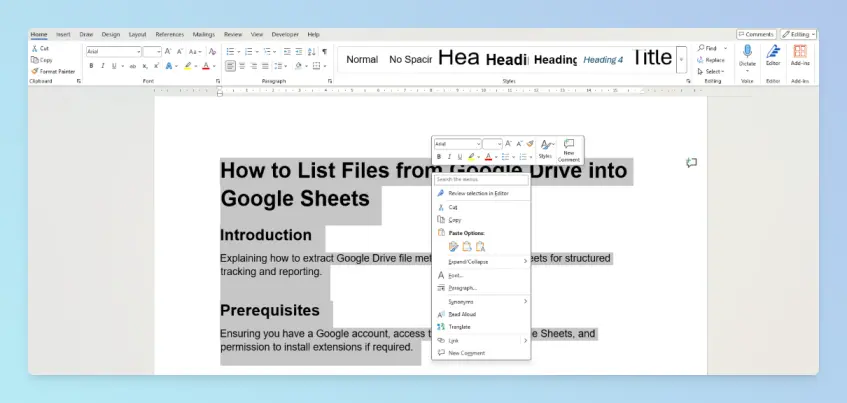Toggle Bold in the floating mini toolbar
The height and width of the screenshot is (403, 847).
(439, 157)
